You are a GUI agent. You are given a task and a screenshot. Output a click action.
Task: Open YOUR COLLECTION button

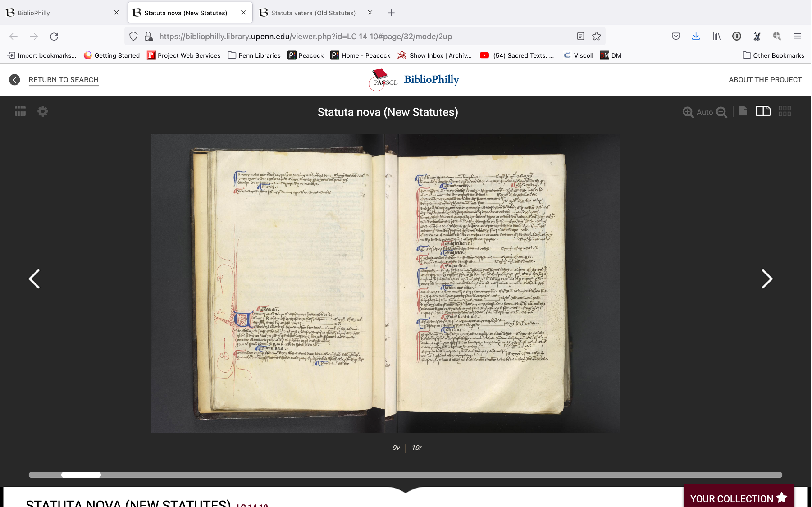click(x=739, y=498)
